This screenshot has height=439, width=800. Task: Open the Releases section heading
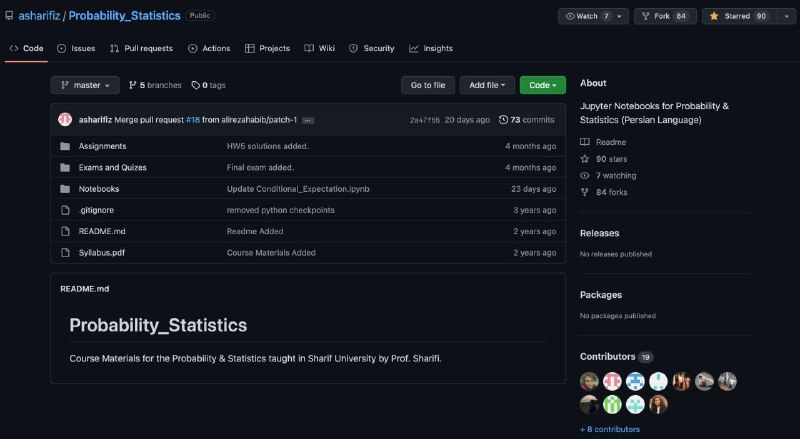click(599, 233)
